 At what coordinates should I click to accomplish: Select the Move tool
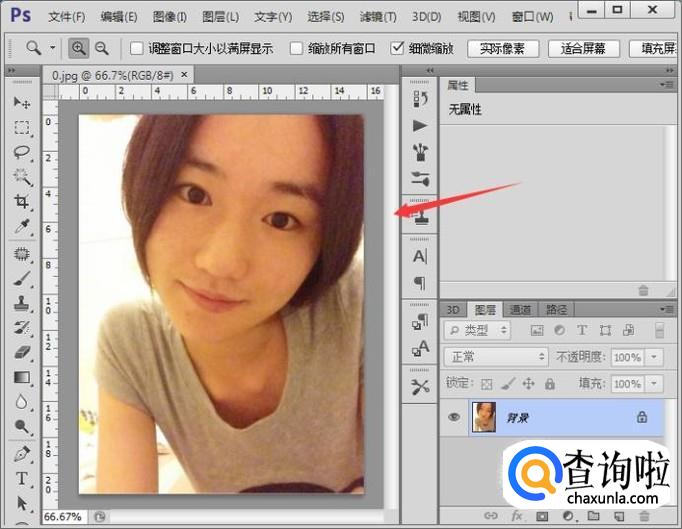tap(21, 103)
